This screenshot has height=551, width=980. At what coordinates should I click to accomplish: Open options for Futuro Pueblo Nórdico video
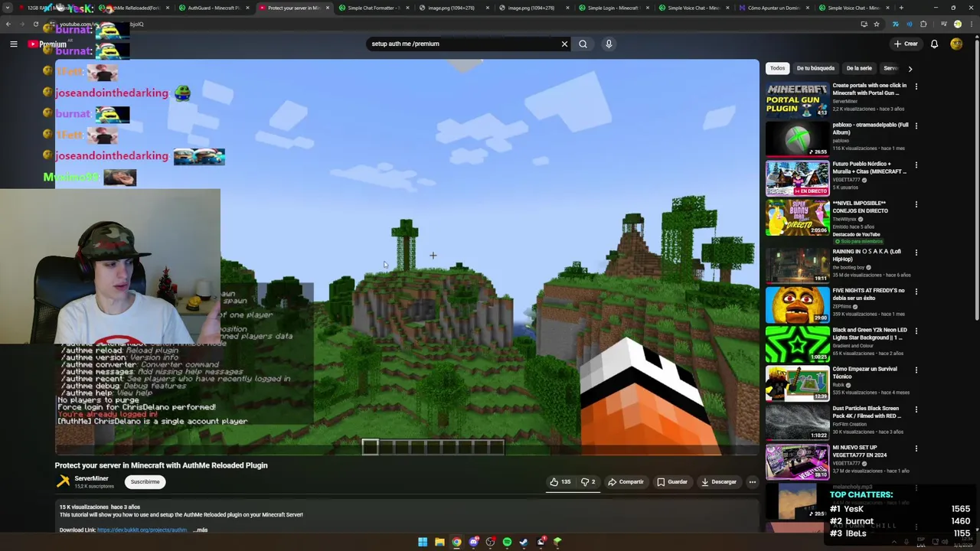pos(916,165)
